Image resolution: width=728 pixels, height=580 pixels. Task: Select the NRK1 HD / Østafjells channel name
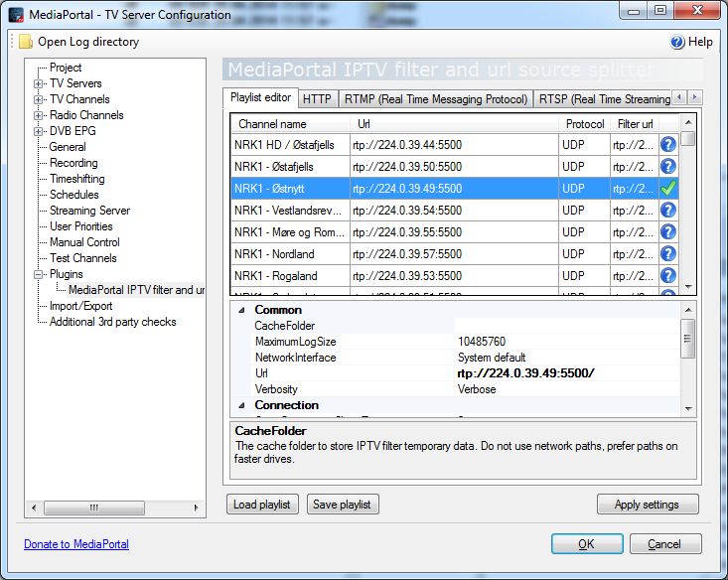(x=290, y=145)
